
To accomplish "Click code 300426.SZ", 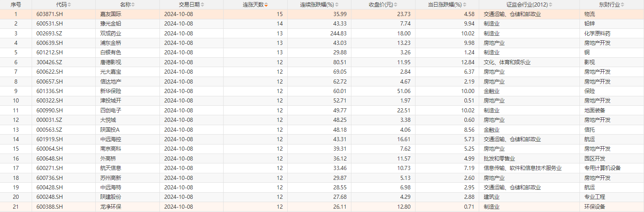I will [x=50, y=62].
